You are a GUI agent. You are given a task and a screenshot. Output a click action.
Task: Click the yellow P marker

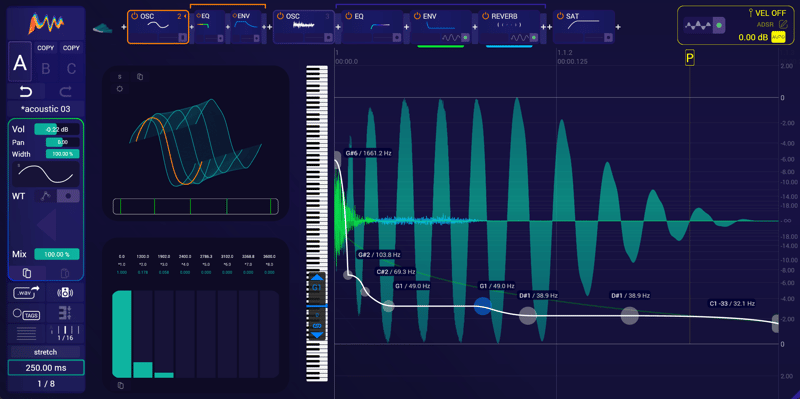pyautogui.click(x=690, y=59)
